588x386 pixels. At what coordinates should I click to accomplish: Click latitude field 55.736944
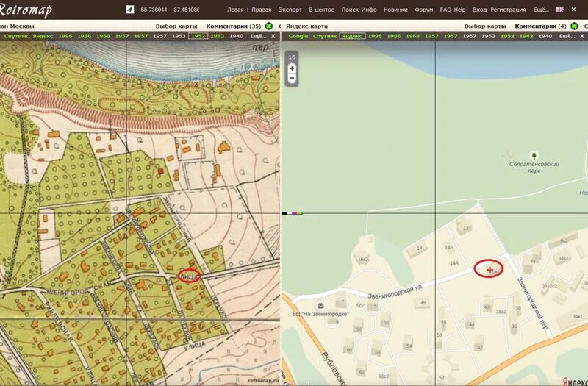coord(154,10)
